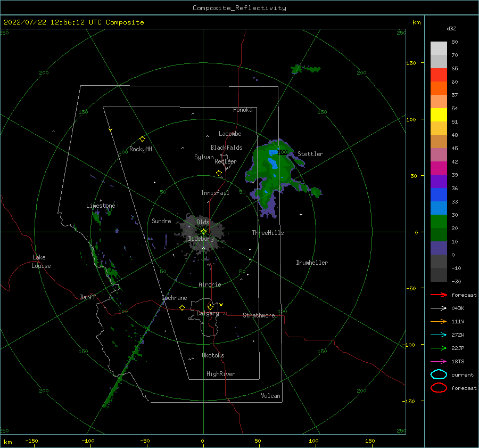Click the red forecast oval icon
479x448 pixels.
[439, 388]
